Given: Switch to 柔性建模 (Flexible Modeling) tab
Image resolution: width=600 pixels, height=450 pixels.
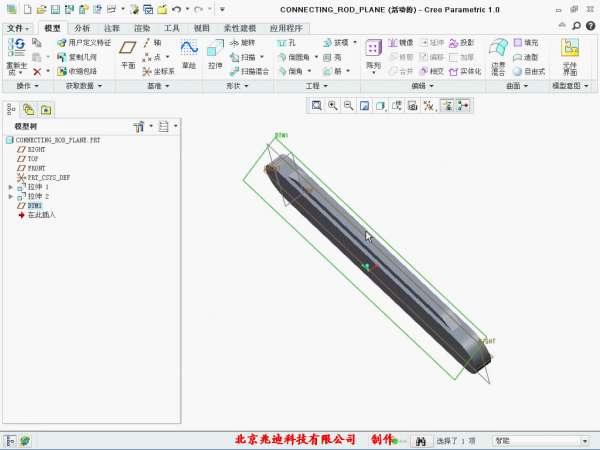Looking at the screenshot, I should [240, 28].
